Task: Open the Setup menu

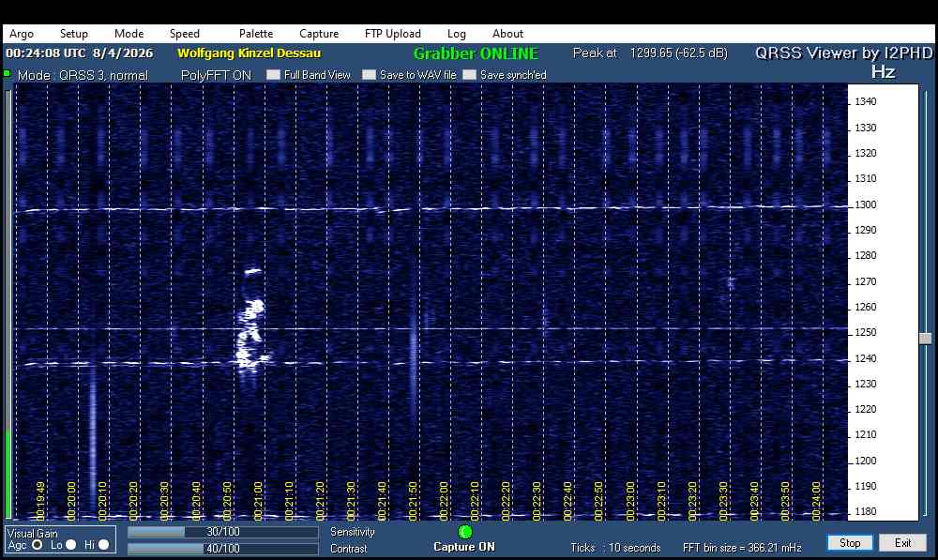Action: coord(73,34)
